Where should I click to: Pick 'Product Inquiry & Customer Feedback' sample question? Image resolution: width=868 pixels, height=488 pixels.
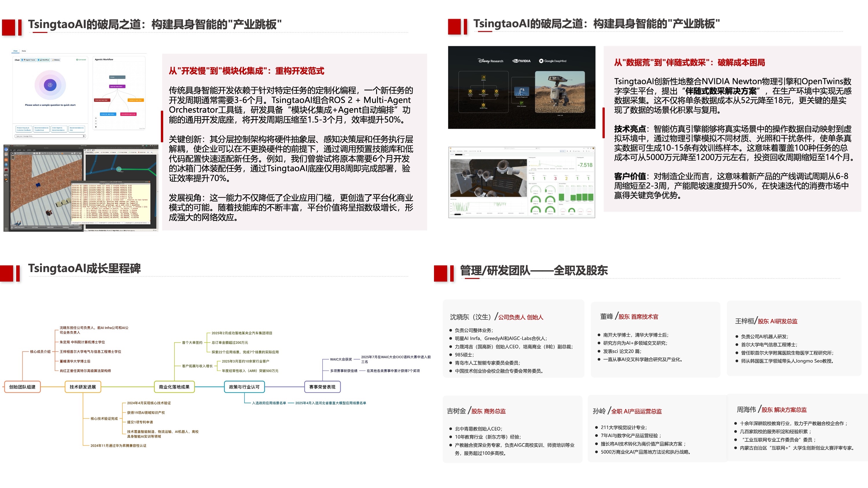pos(24,129)
